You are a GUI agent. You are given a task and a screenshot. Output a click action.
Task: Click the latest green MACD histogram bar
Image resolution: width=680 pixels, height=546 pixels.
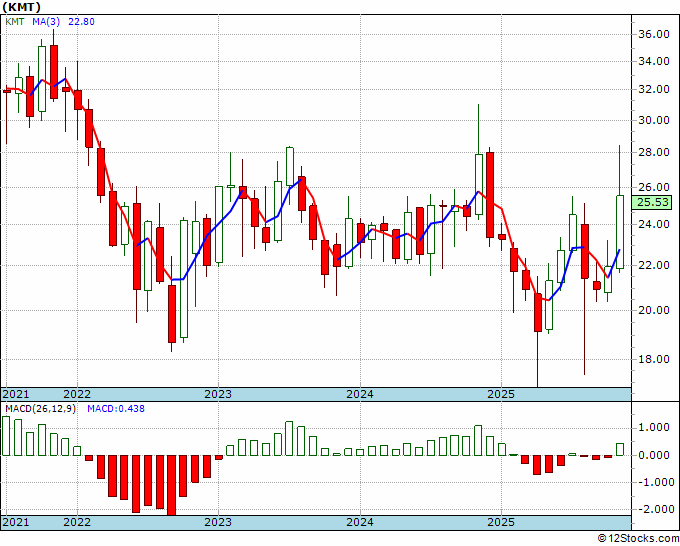click(x=620, y=449)
